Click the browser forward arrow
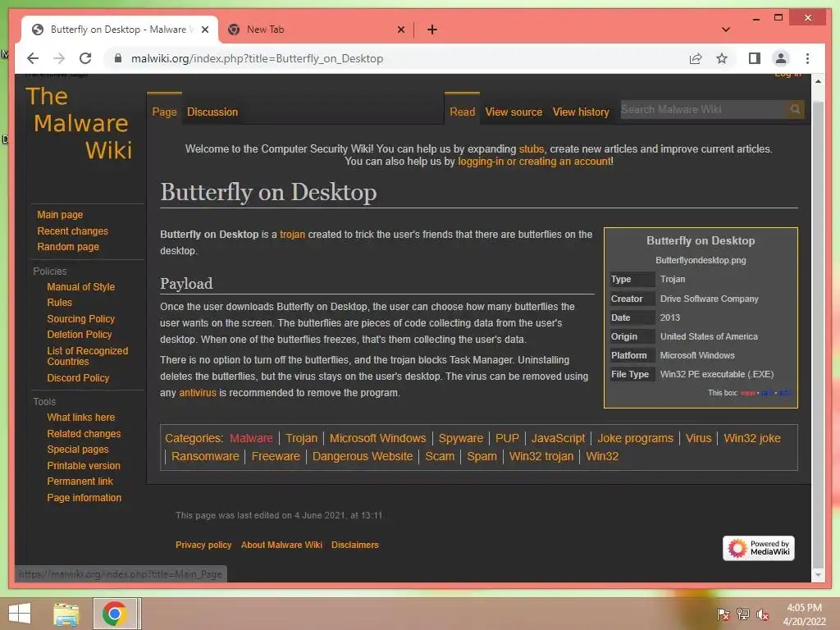This screenshot has height=630, width=840. point(59,58)
